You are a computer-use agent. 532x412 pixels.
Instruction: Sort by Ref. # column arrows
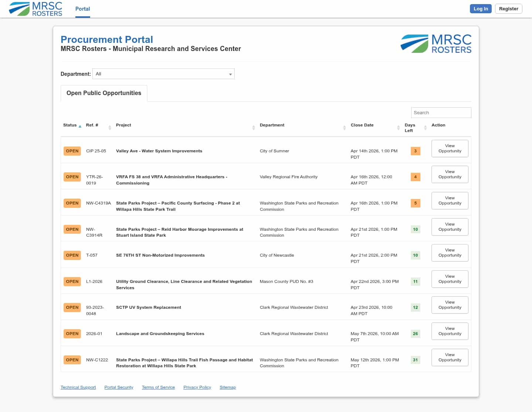(110, 128)
